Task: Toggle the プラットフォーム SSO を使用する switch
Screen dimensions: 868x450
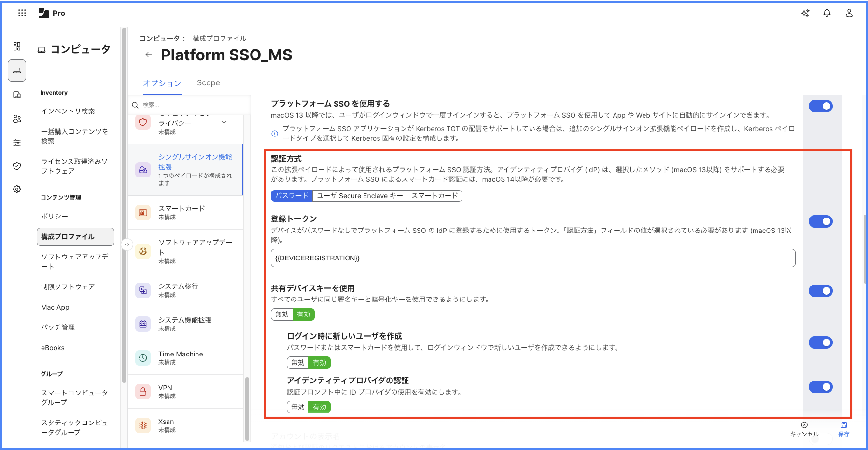Action: 821,106
